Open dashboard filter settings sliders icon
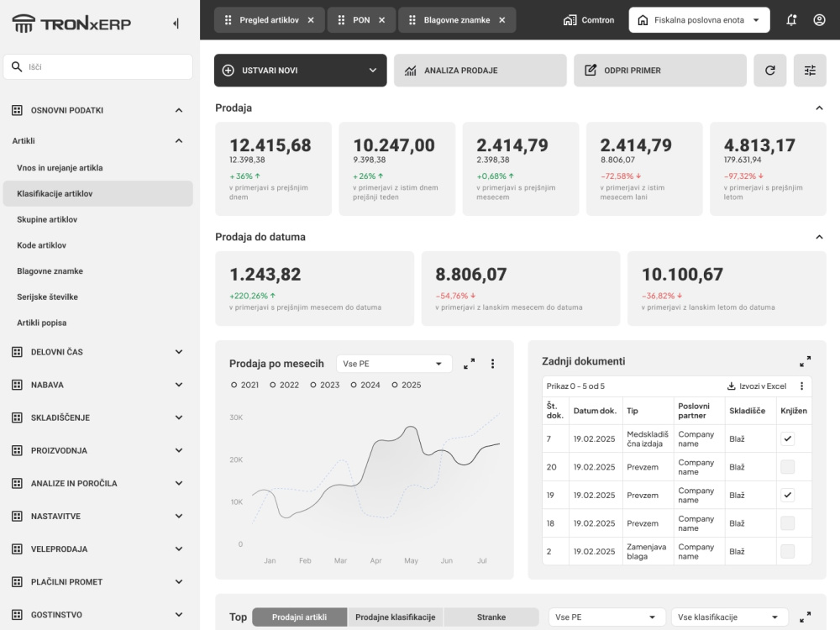The width and height of the screenshot is (840, 630). click(x=810, y=71)
